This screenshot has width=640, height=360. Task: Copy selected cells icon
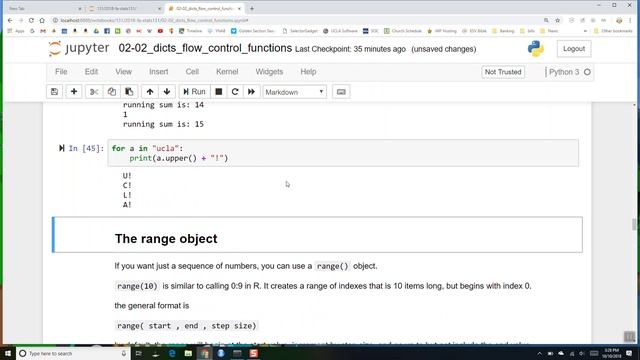111,92
